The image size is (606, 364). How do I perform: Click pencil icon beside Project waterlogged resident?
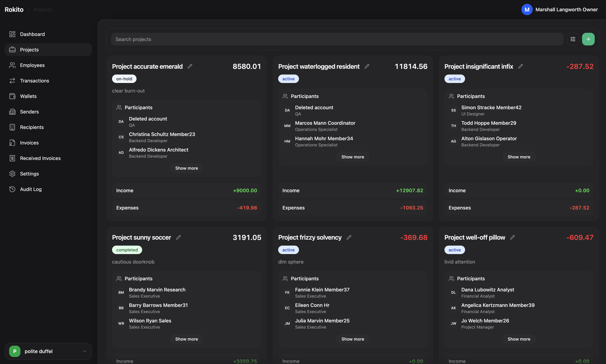tap(367, 66)
